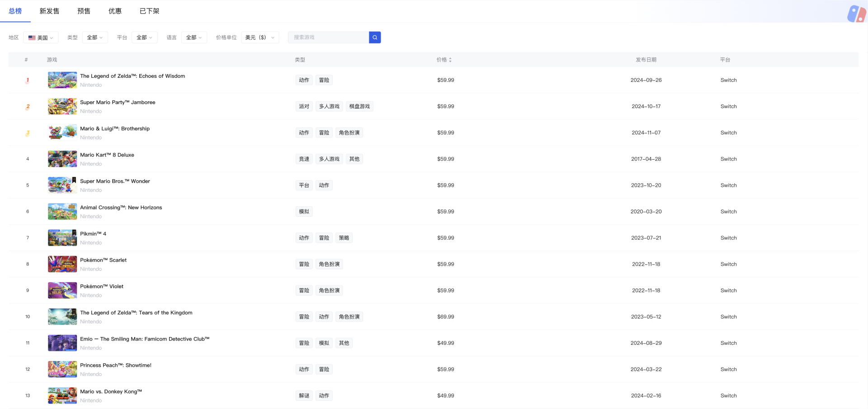
Task: Open Super Mario Party Jamboree title link
Action: [118, 102]
